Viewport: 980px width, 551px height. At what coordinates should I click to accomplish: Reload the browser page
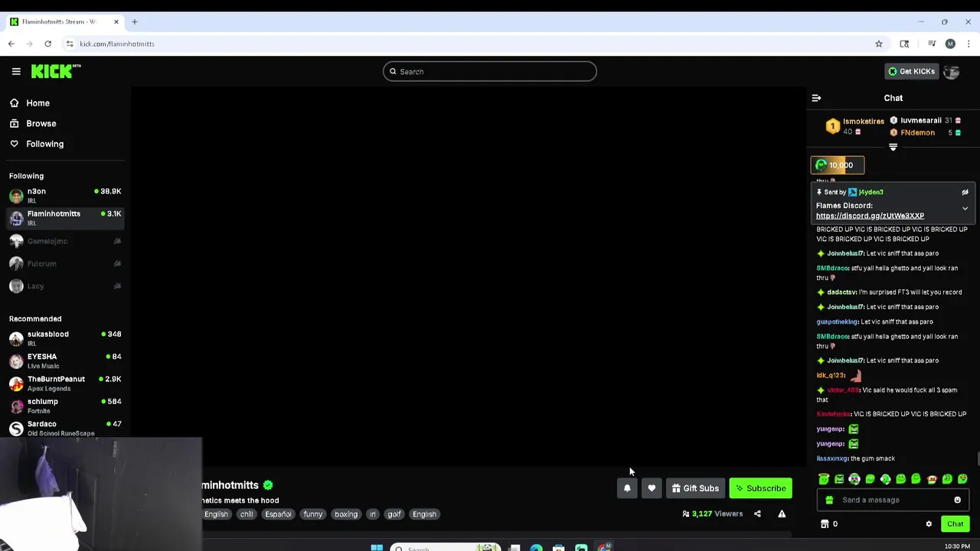pyautogui.click(x=47, y=44)
